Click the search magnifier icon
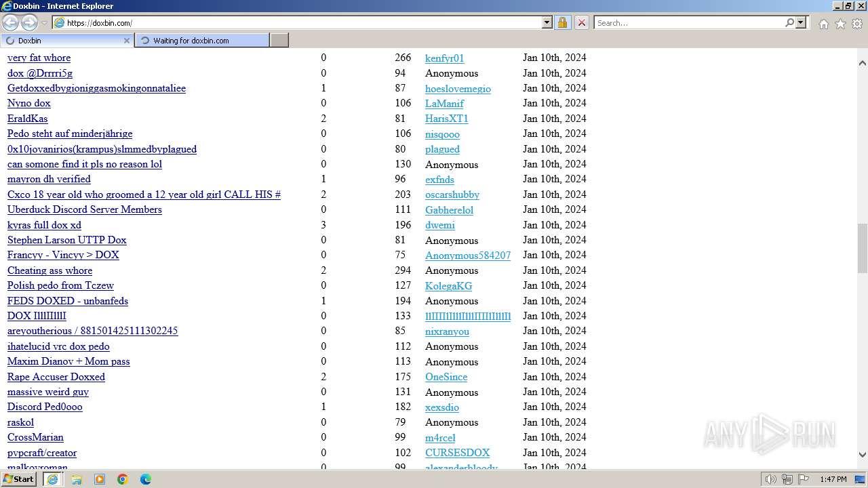Viewport: 868px width, 488px height. (x=789, y=22)
